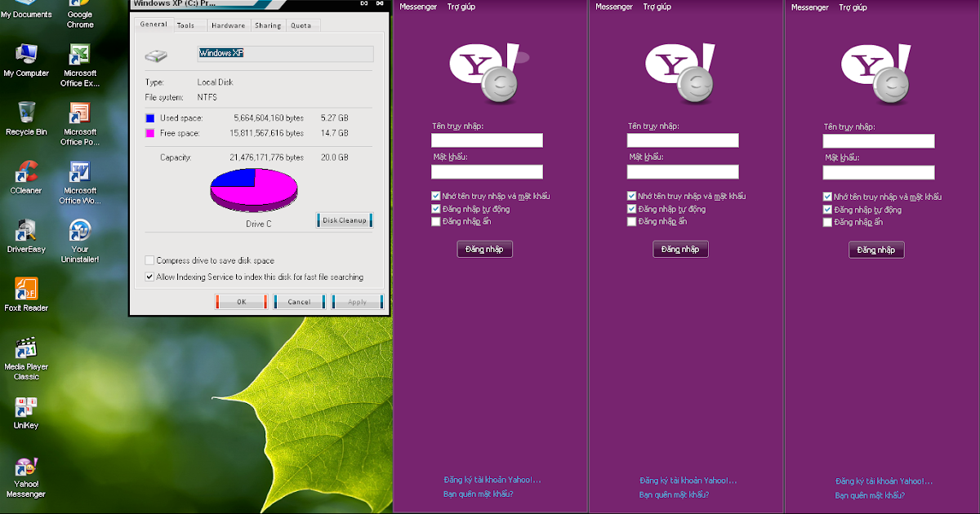Viewport: 980px width, 514px height.
Task: Click the '21,476,171,776 bytes' capacity value
Action: point(267,157)
